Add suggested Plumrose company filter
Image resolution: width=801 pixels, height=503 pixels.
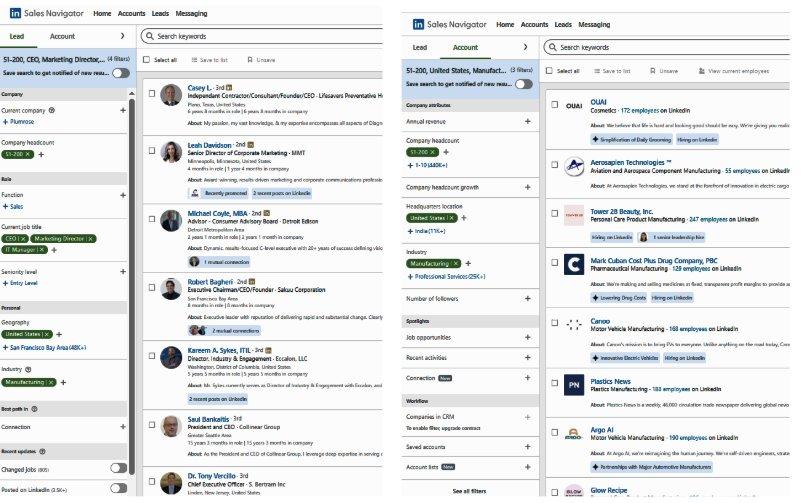[x=19, y=122]
